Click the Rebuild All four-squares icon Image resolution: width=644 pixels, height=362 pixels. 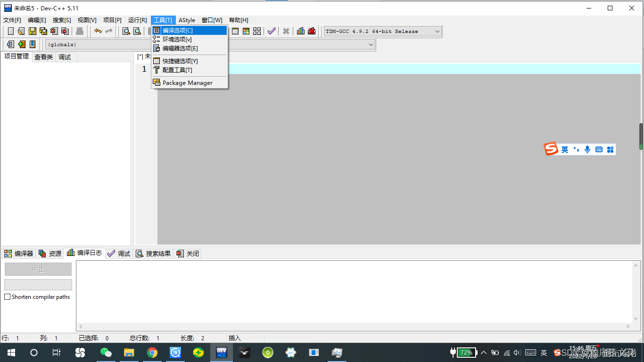pyautogui.click(x=257, y=31)
